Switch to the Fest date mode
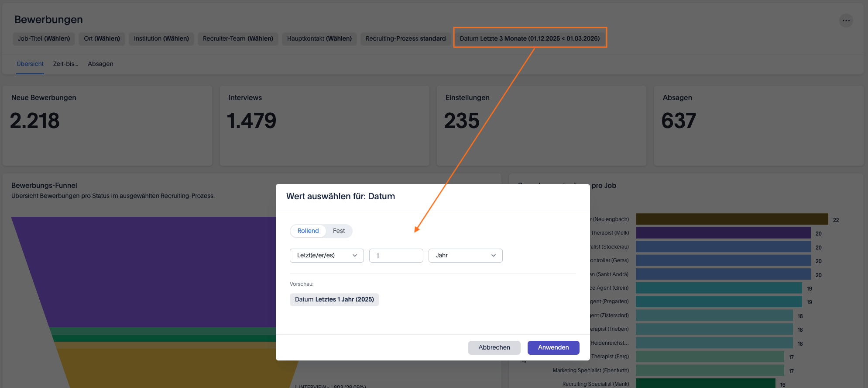This screenshot has width=868, height=388. [x=339, y=231]
